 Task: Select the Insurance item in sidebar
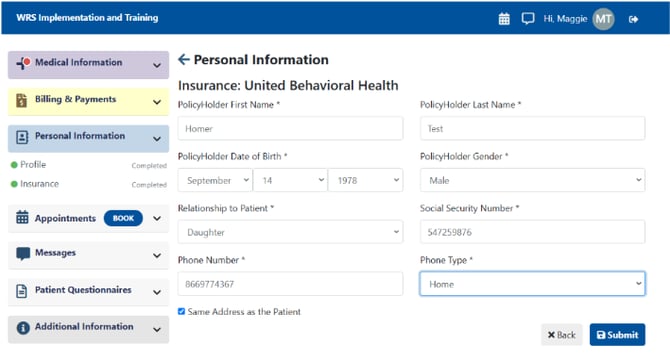click(39, 184)
